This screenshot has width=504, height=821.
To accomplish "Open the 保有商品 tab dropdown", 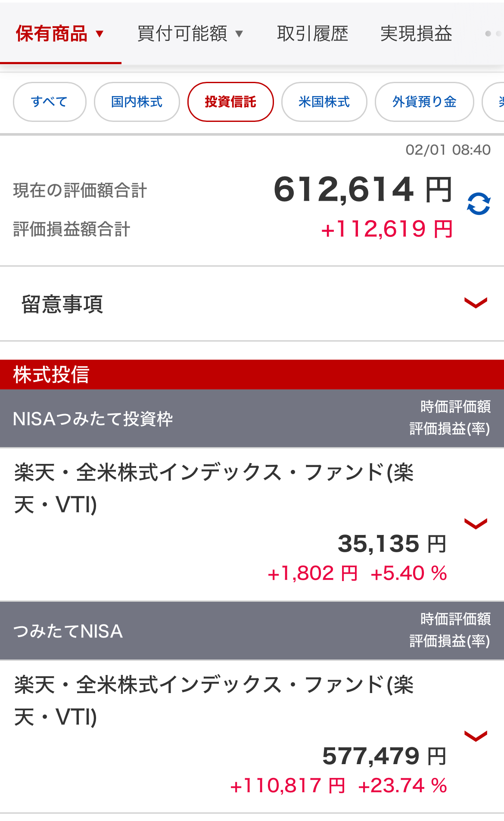I will pyautogui.click(x=60, y=34).
